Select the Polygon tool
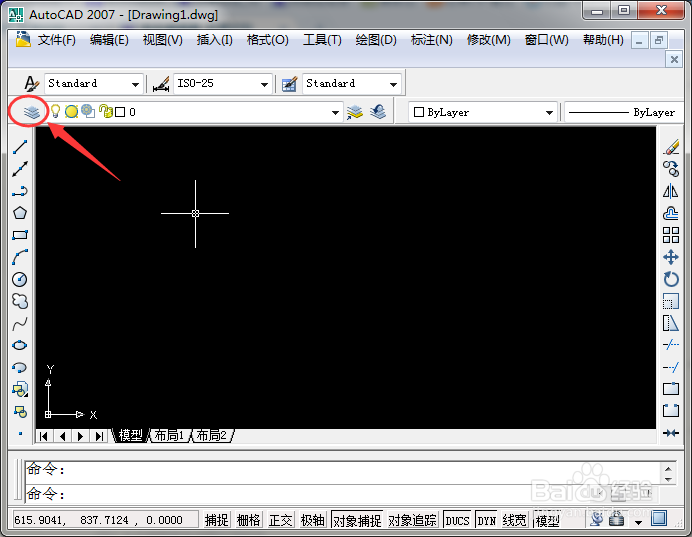 click(x=20, y=213)
